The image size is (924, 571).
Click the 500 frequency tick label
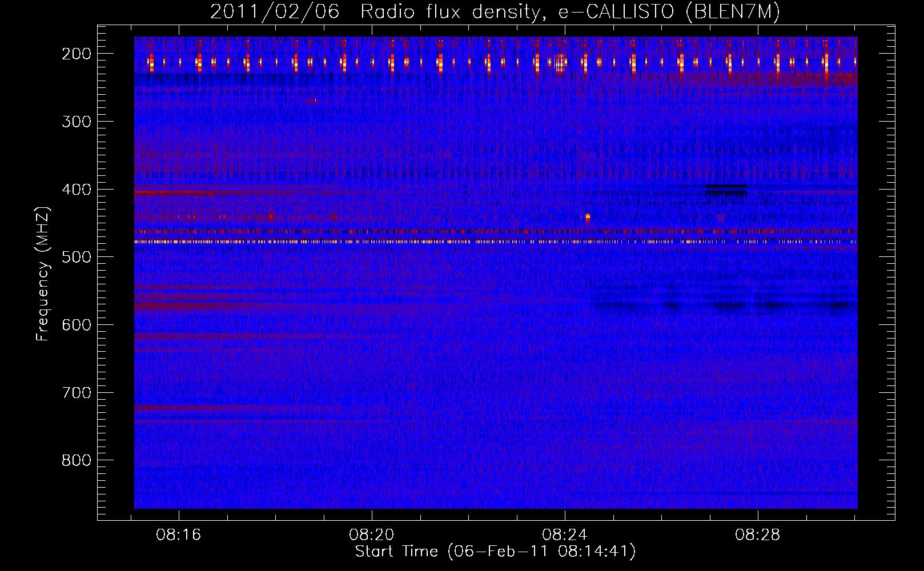point(76,257)
